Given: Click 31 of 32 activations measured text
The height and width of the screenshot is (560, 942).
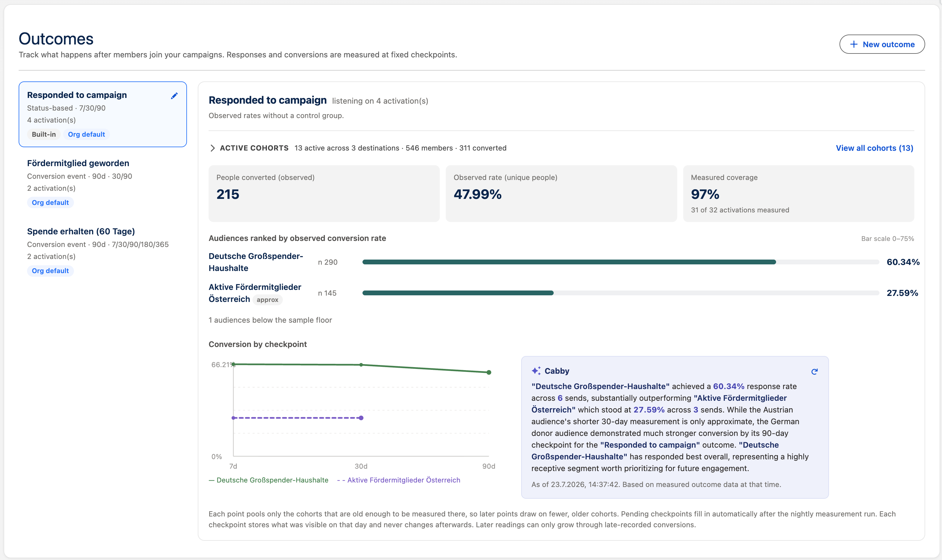Looking at the screenshot, I should click(x=740, y=210).
